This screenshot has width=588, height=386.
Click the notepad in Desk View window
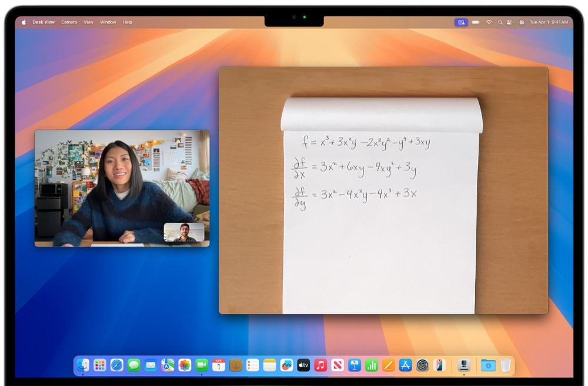tap(381, 206)
